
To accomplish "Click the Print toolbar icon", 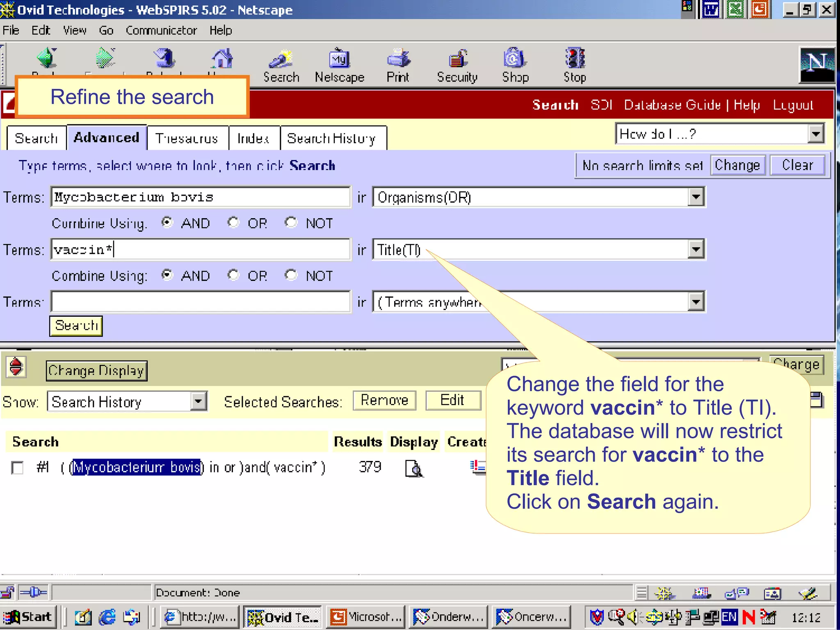I will tap(398, 66).
